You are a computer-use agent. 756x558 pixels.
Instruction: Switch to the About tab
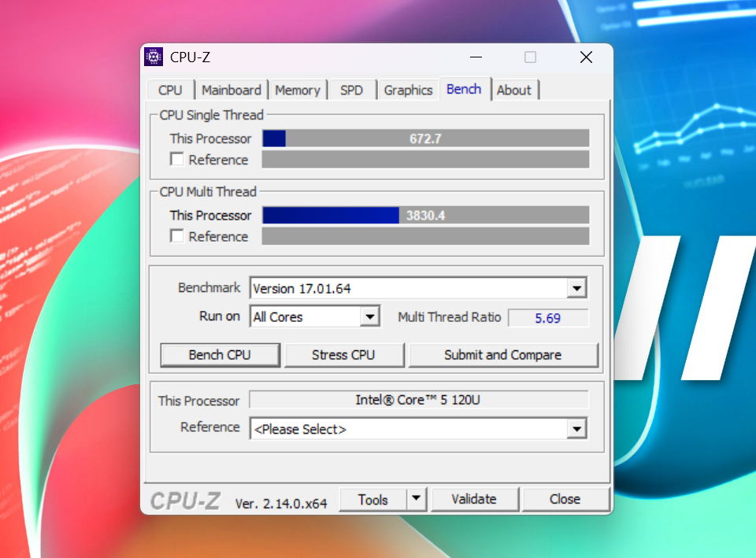514,90
